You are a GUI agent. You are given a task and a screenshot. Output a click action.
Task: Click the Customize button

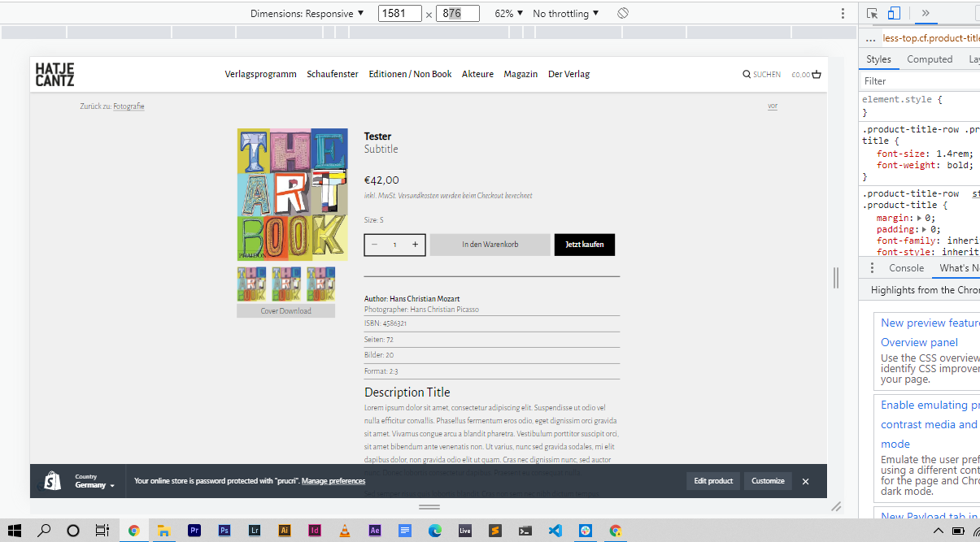768,481
